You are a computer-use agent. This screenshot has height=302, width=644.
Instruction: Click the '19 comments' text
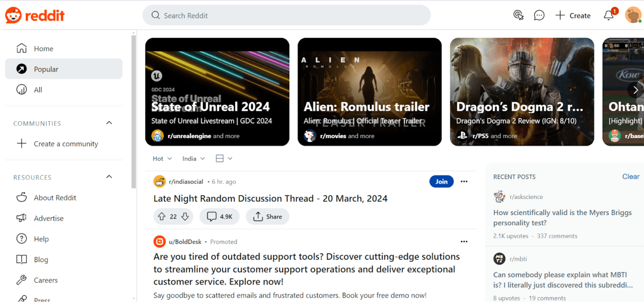[x=547, y=298]
